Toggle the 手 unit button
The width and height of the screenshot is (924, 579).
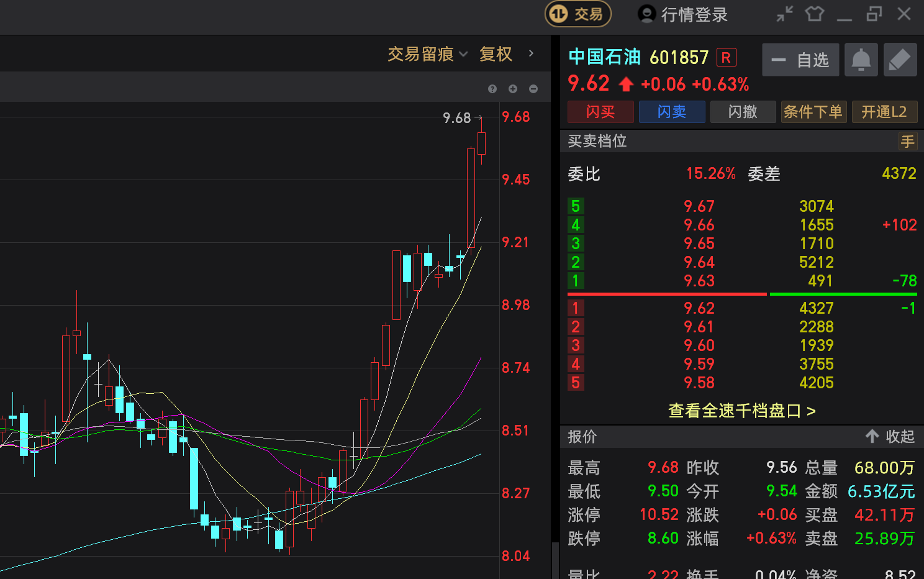click(x=908, y=142)
